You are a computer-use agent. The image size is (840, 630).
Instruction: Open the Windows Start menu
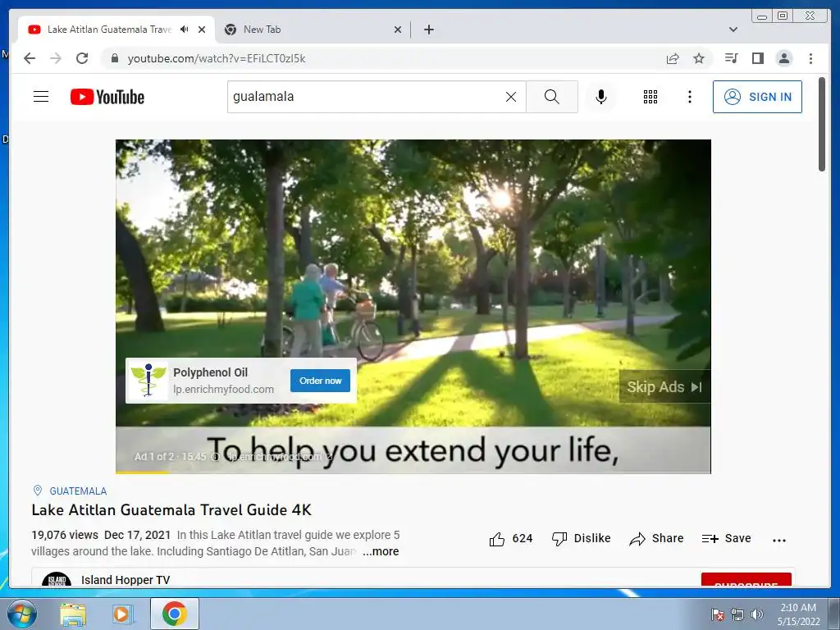(x=21, y=614)
